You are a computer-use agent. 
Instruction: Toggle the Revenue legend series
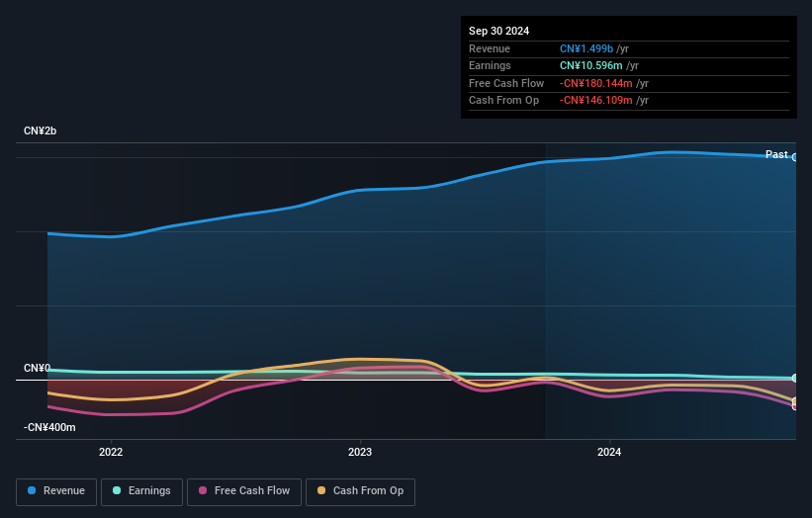coord(56,491)
